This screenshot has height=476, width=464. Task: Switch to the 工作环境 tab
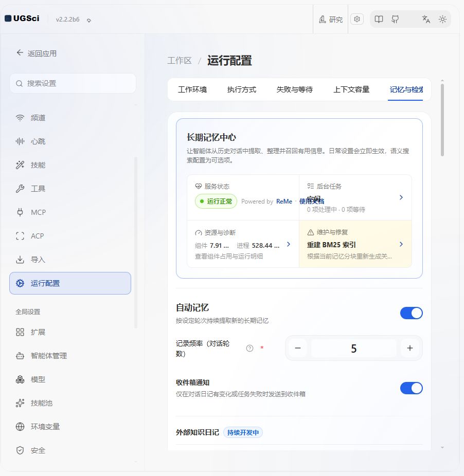[192, 89]
